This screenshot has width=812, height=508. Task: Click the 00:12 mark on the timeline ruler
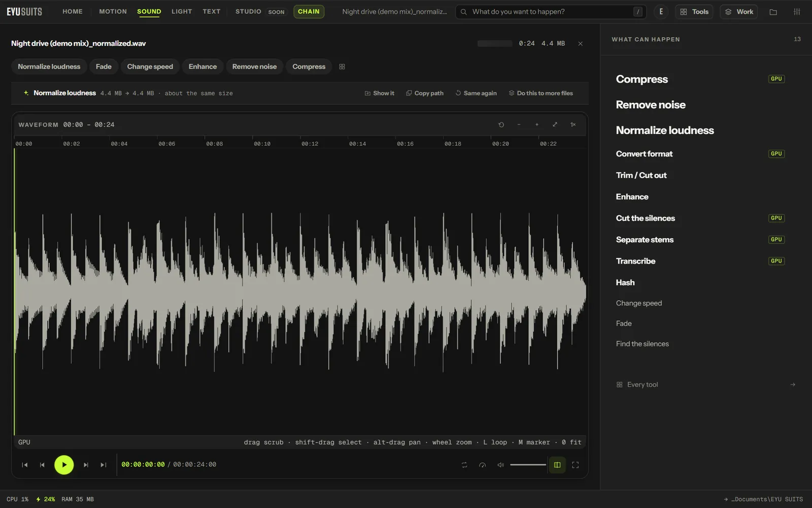click(310, 144)
